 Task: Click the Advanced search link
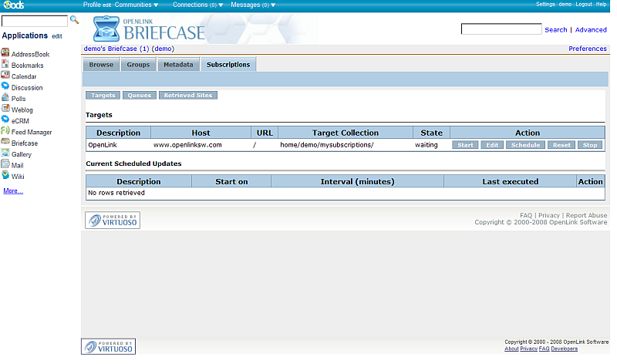(x=590, y=30)
